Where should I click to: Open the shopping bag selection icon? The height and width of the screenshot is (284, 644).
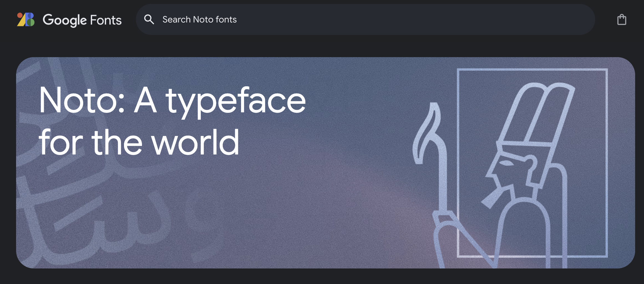(622, 19)
